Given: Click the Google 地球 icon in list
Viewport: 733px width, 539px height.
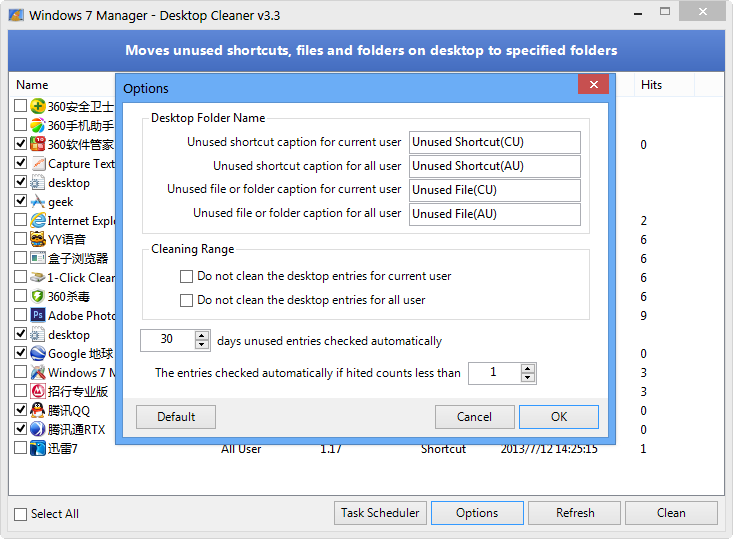Looking at the screenshot, I should 38,353.
